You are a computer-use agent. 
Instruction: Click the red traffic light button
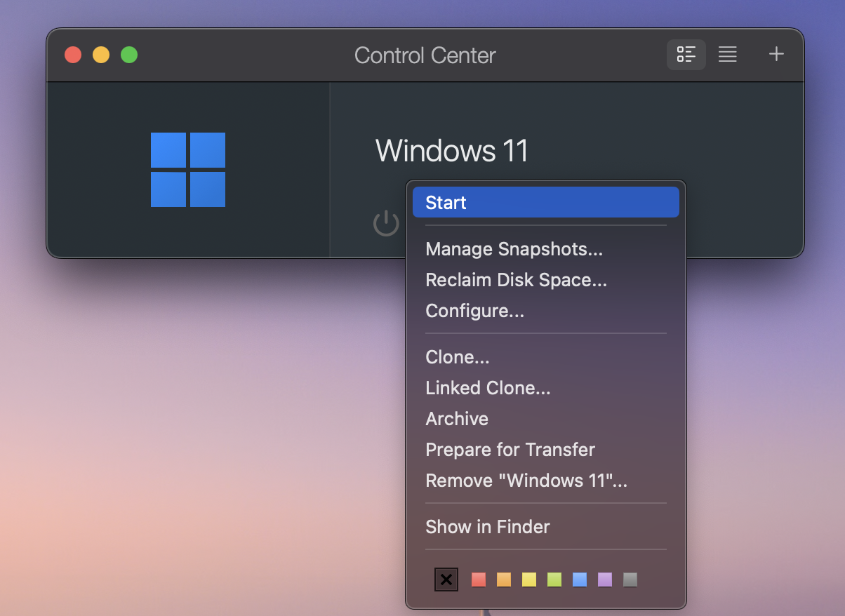coord(72,54)
